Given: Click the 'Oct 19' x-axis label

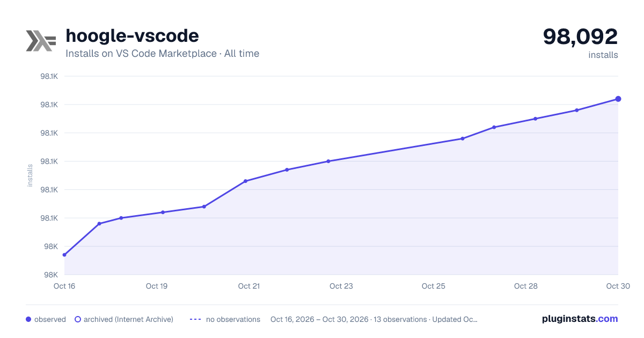Looking at the screenshot, I should (157, 286).
